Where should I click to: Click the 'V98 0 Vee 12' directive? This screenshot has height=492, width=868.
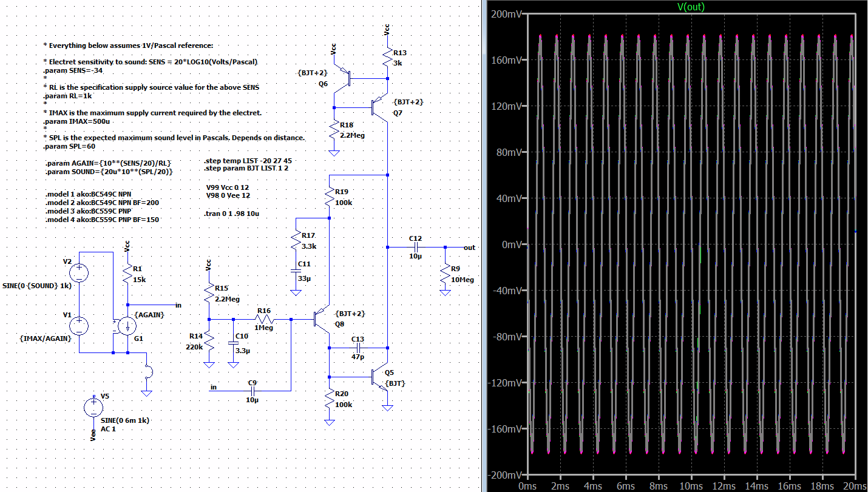point(228,196)
